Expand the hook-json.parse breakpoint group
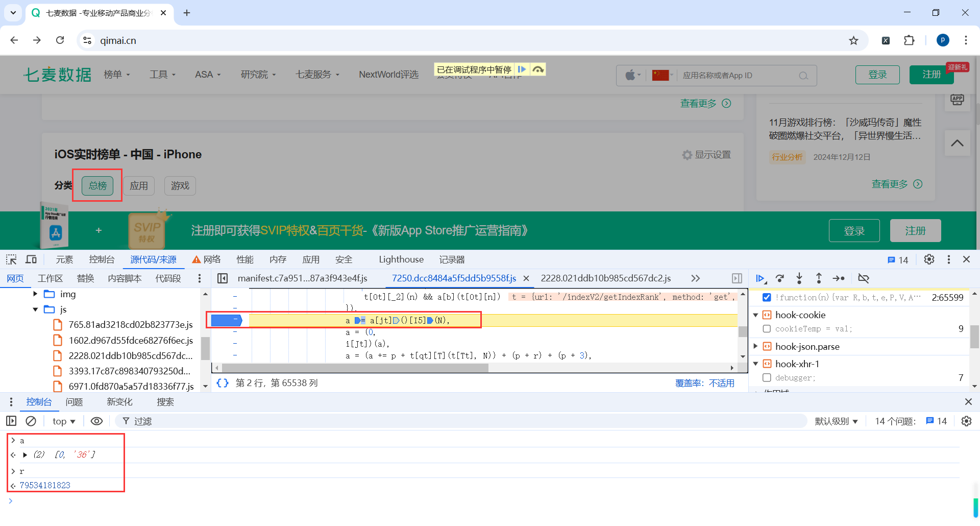 tap(756, 346)
